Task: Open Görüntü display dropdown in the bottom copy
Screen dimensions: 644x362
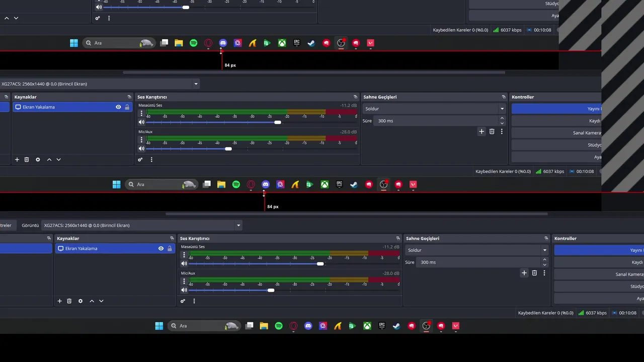Action: (x=142, y=225)
